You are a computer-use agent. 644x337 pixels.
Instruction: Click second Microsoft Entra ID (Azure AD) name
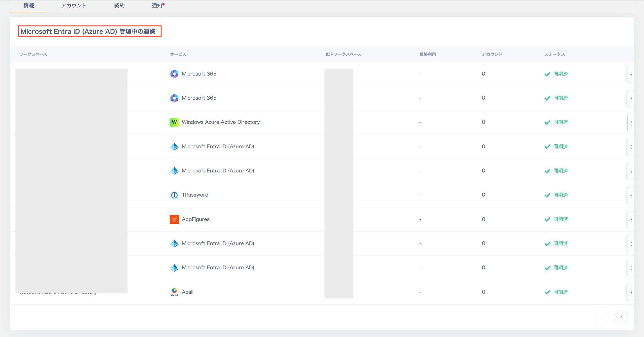click(x=218, y=170)
